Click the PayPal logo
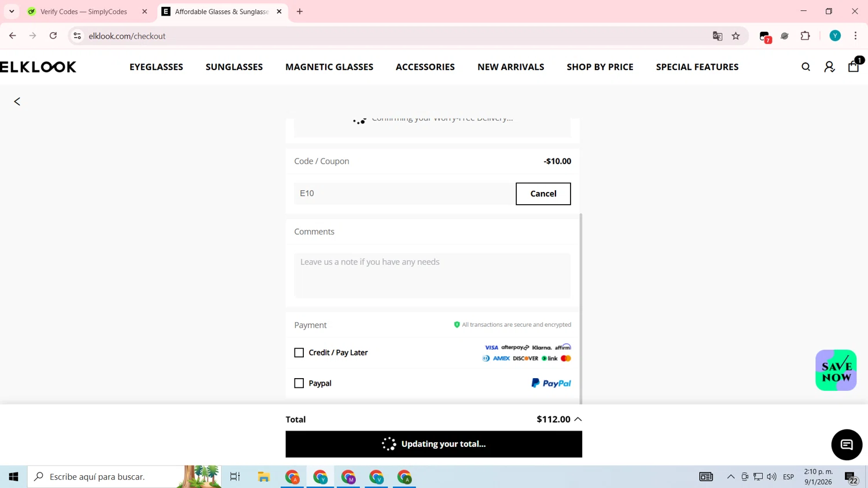Image resolution: width=868 pixels, height=488 pixels. point(551,383)
